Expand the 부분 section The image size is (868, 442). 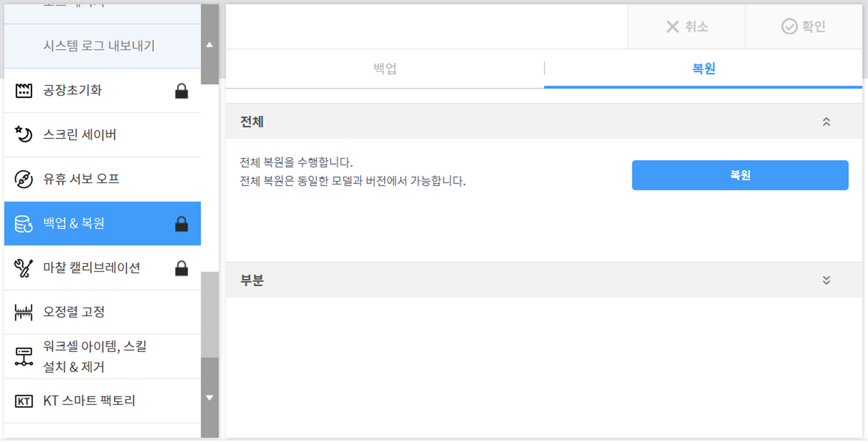click(x=826, y=280)
